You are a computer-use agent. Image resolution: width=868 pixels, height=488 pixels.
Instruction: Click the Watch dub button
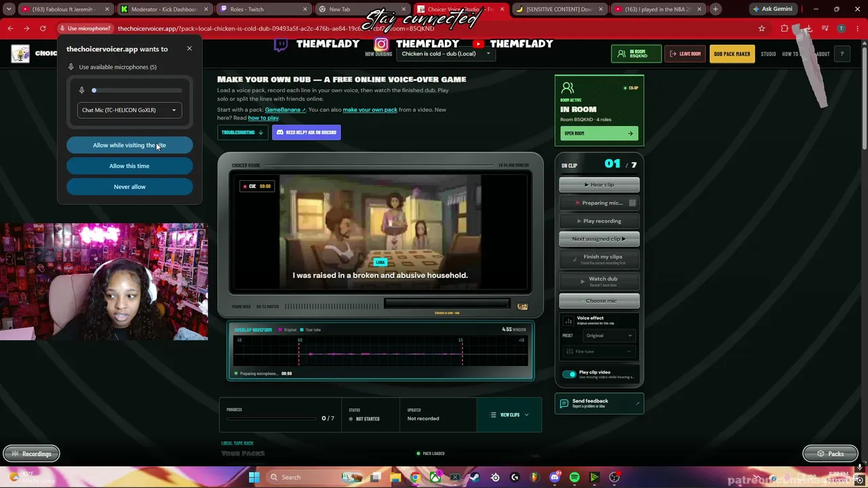[599, 281]
